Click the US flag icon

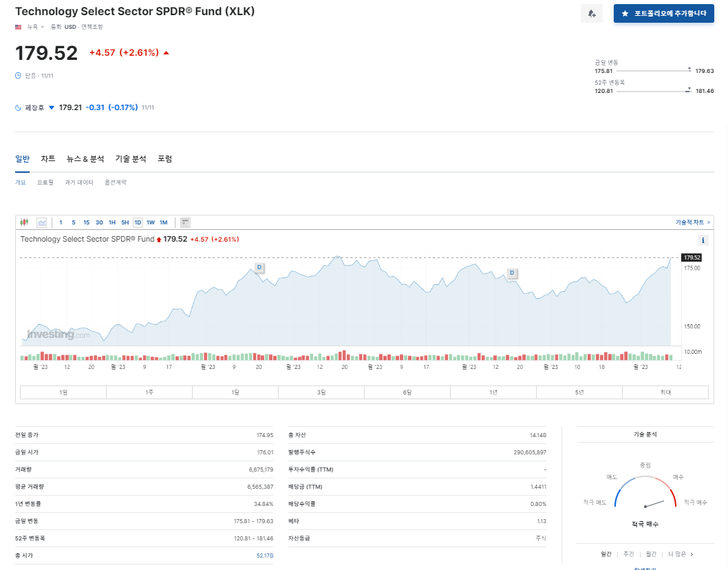pyautogui.click(x=18, y=27)
